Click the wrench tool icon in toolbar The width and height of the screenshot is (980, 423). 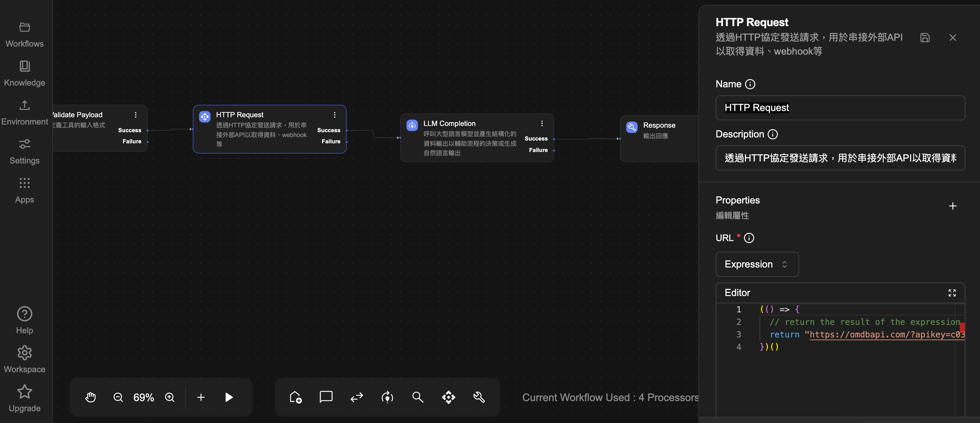coord(479,397)
